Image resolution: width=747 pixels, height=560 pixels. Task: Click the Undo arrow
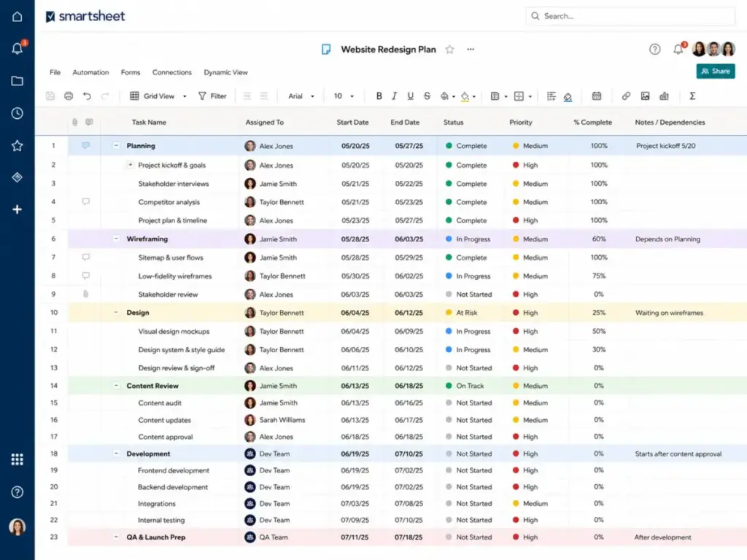tap(87, 96)
